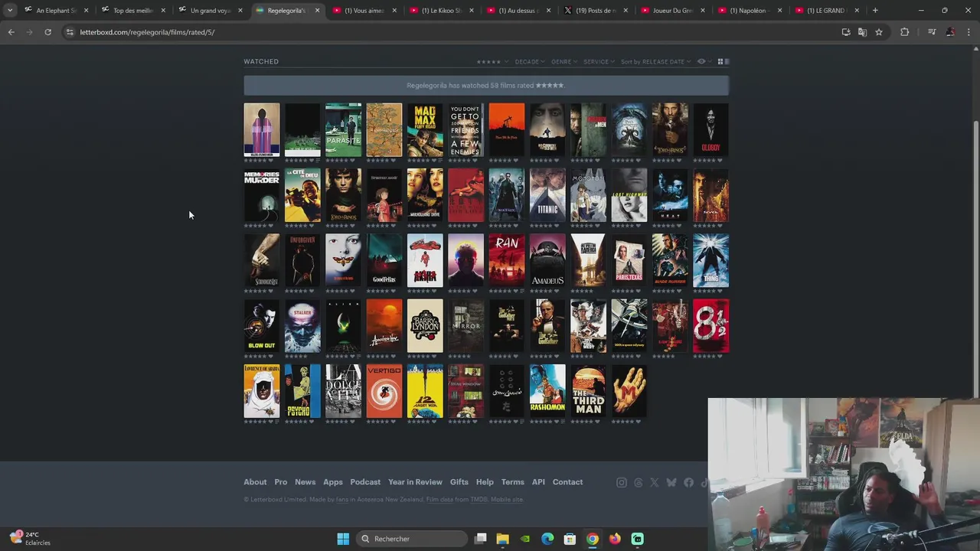Open the Amadeus film poster
Screen dimensions: 980x551
[x=547, y=260]
